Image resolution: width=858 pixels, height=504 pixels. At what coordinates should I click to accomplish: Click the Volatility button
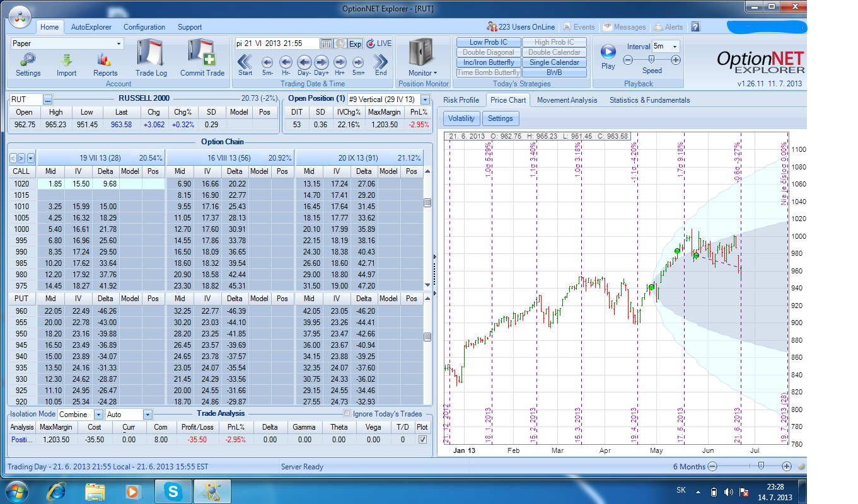[461, 118]
